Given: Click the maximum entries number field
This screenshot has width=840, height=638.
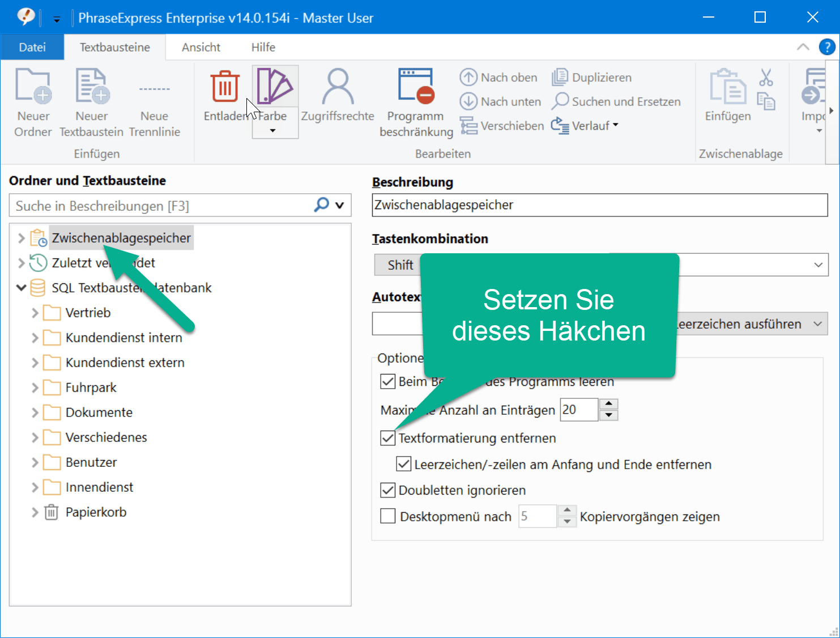Looking at the screenshot, I should (579, 410).
